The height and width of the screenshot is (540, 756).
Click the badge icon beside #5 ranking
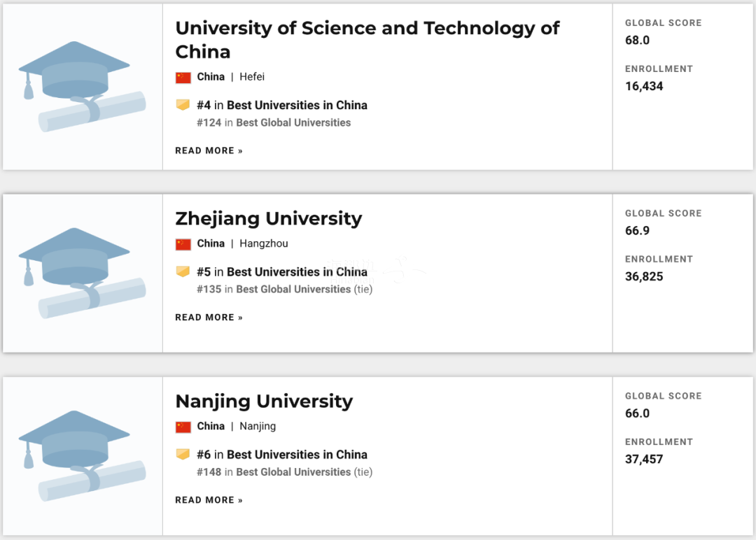click(183, 271)
